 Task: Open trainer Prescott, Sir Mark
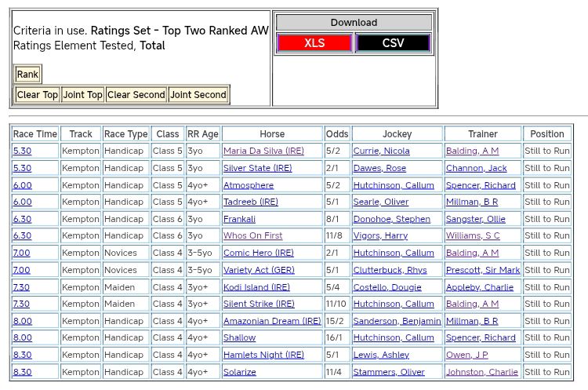(x=482, y=270)
